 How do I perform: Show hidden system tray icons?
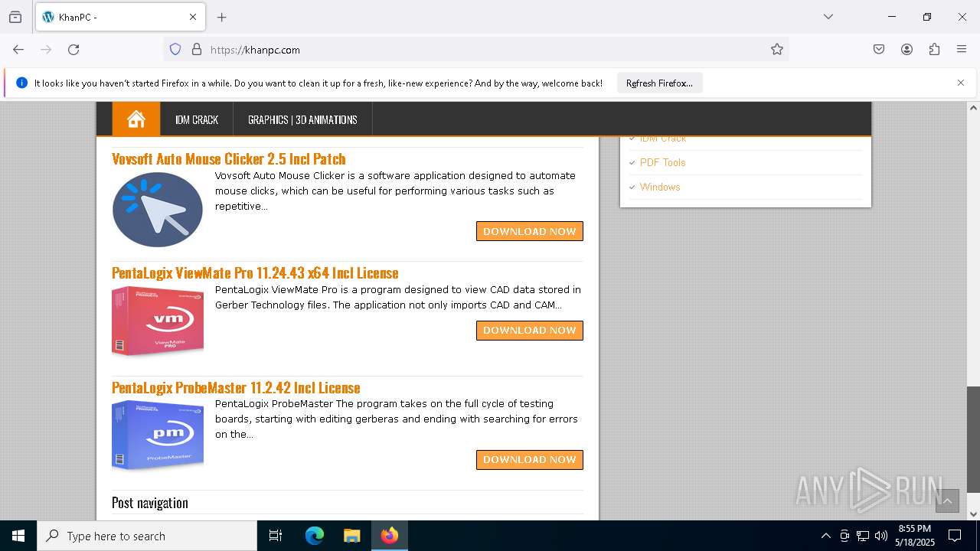825,536
